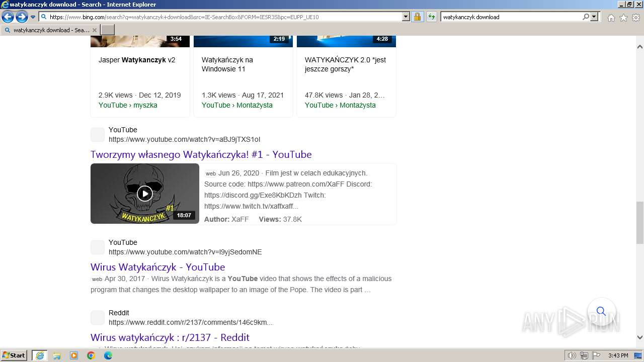Click the Views: 37.8K text
644x362 pixels.
(x=280, y=219)
